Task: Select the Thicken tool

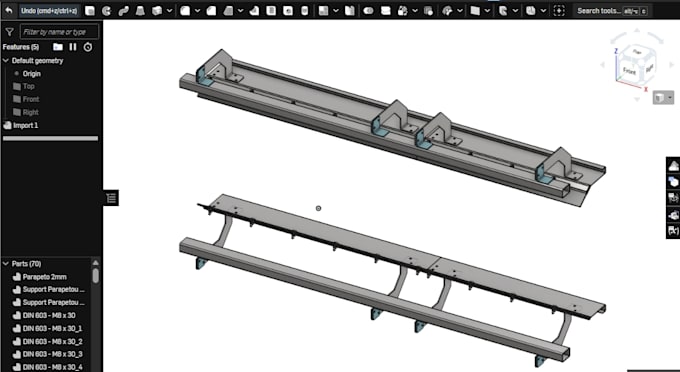Action: point(157,11)
